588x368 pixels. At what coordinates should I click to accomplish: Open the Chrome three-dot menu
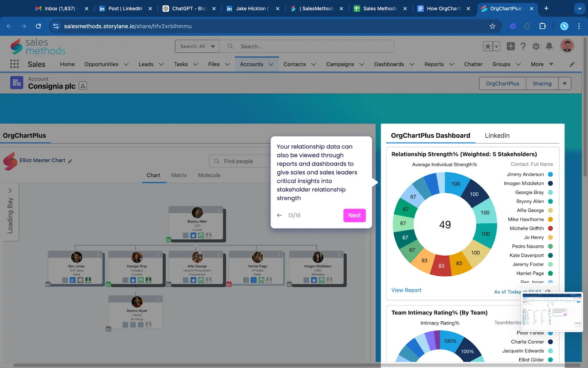pos(579,26)
